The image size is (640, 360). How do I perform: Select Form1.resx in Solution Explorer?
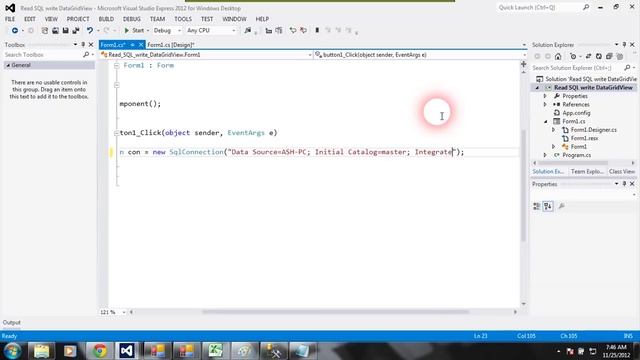point(584,138)
